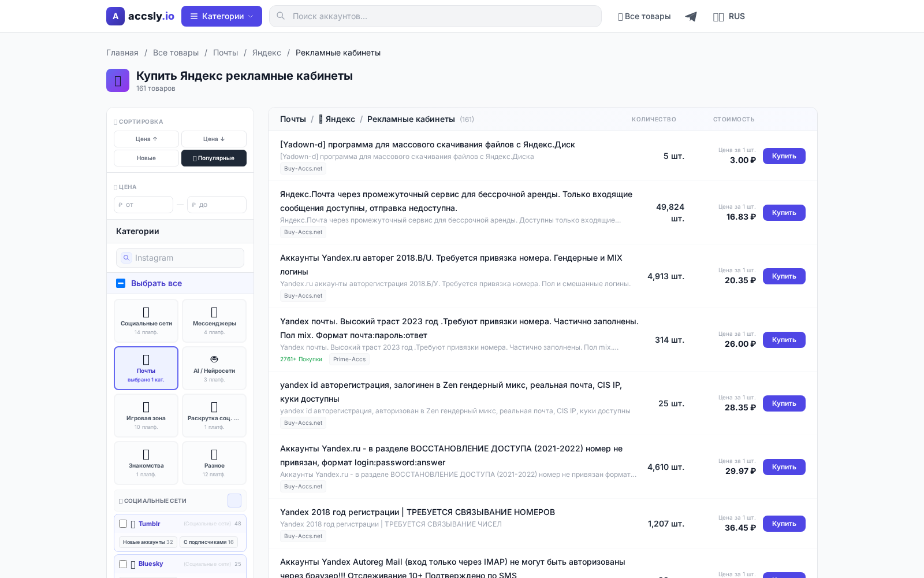Buy Яндекс.Почта item priced 16.83 ₽
The height and width of the screenshot is (578, 924).
(x=784, y=213)
